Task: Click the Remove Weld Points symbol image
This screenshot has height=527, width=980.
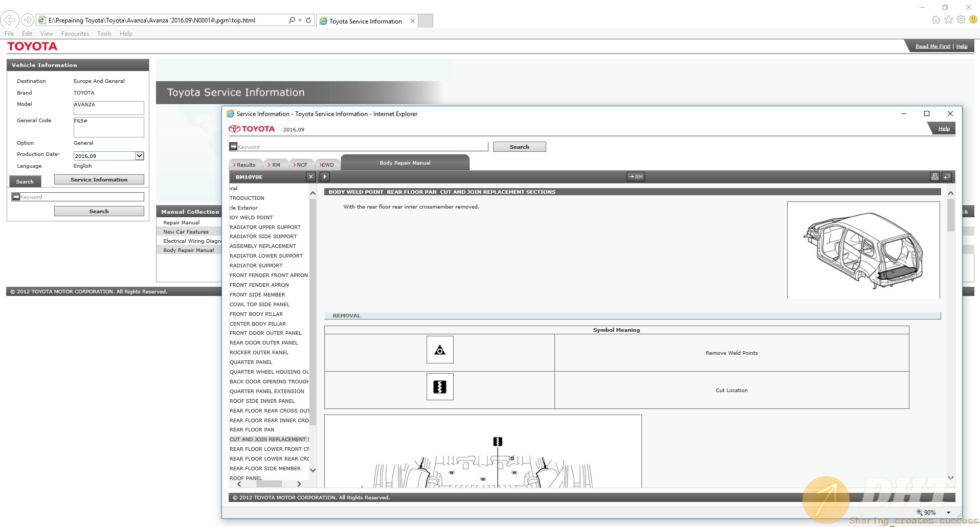Action: pos(440,350)
